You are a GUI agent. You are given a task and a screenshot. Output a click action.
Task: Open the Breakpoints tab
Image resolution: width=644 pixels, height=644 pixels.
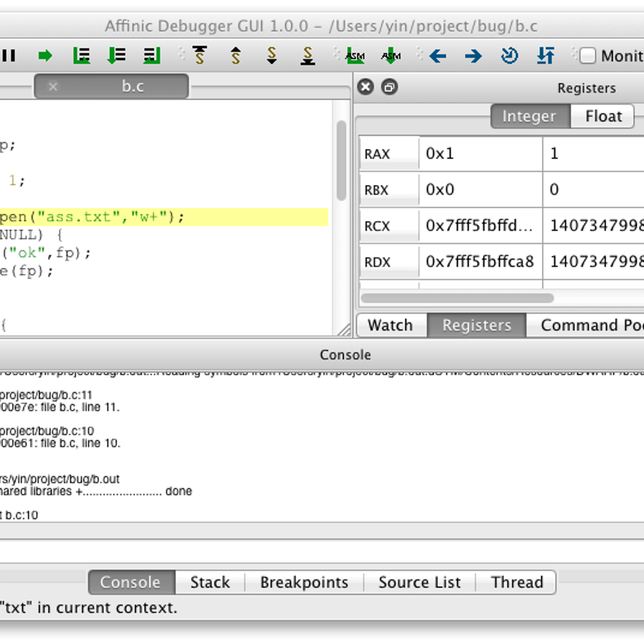pyautogui.click(x=304, y=582)
